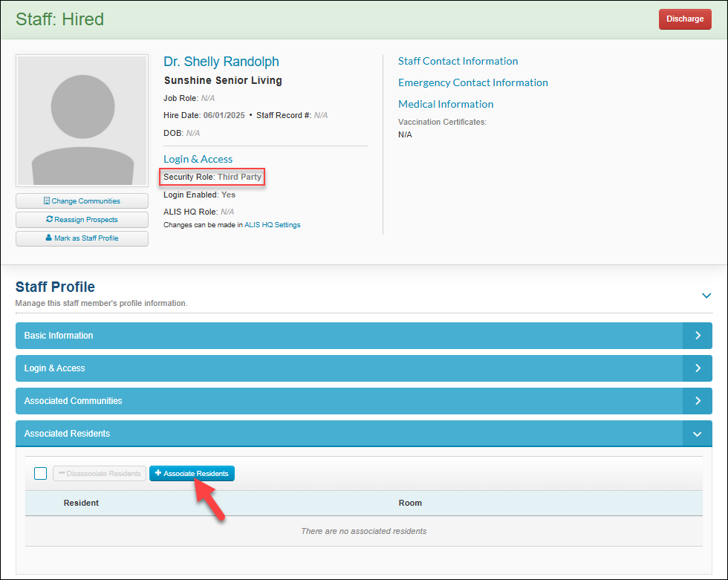Click Dr. Shelly Randolph's name
The image size is (728, 580).
221,62
